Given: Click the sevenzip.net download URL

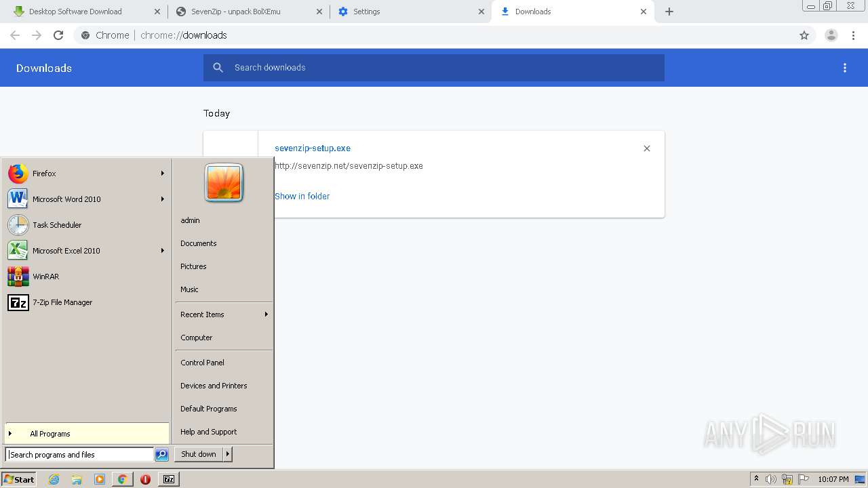Looking at the screenshot, I should click(x=349, y=166).
